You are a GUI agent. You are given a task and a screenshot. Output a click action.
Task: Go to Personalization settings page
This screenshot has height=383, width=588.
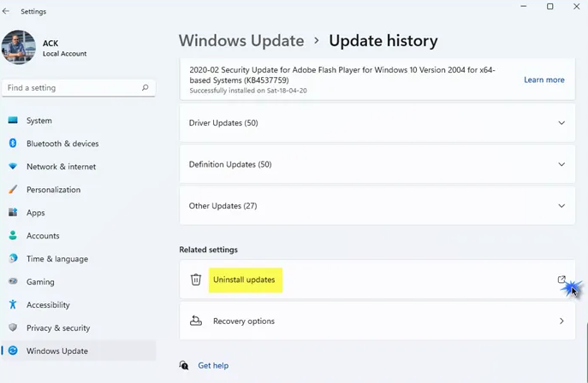(x=53, y=190)
